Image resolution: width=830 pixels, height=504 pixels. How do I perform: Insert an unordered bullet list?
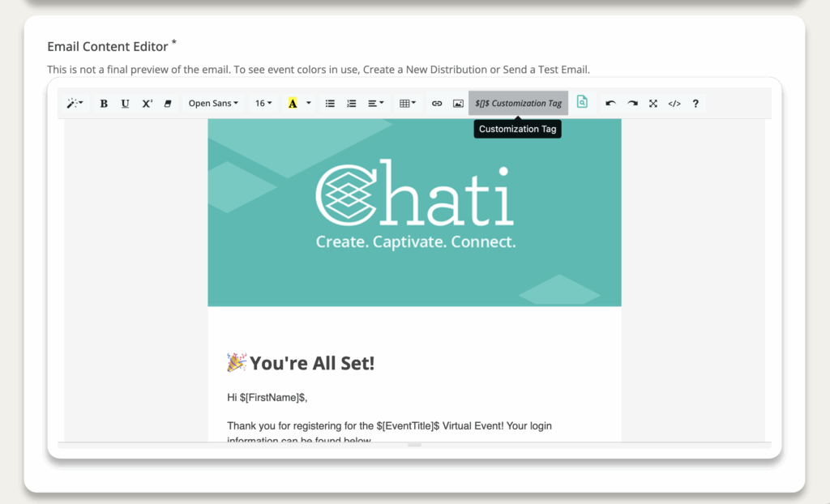(x=330, y=104)
